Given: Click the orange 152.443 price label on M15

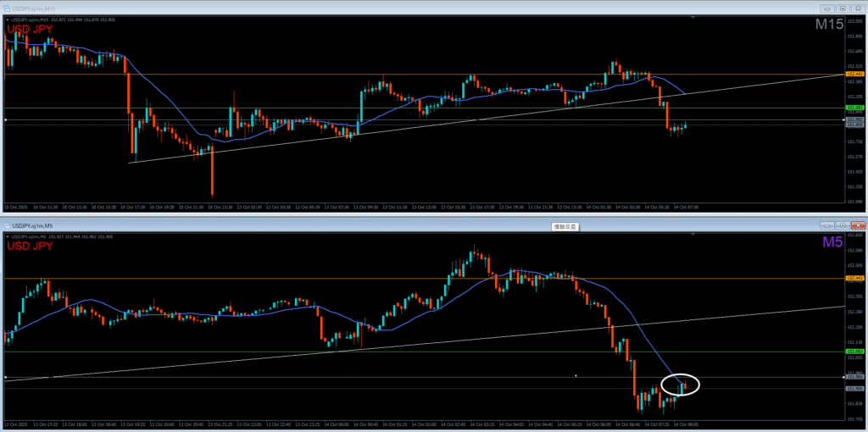Looking at the screenshot, I should point(854,75).
